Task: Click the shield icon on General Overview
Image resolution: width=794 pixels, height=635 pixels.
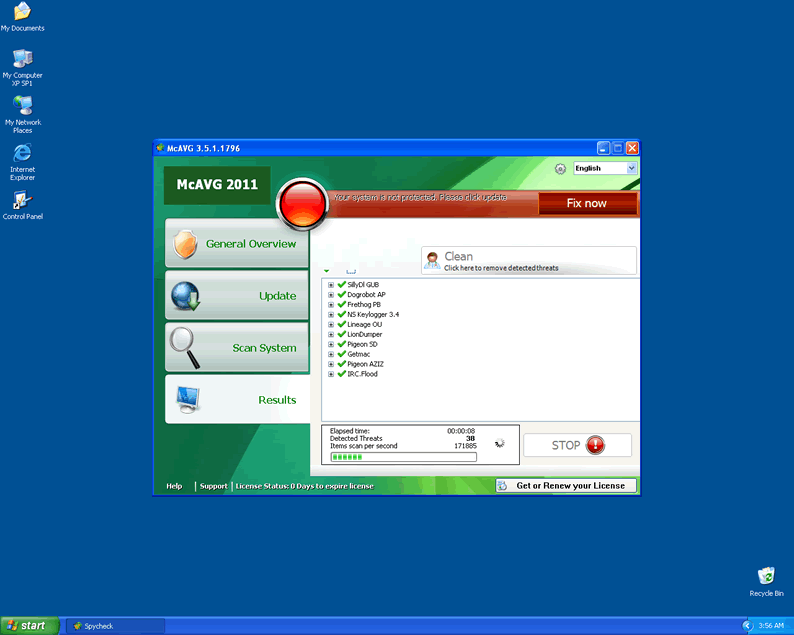Action: point(185,244)
